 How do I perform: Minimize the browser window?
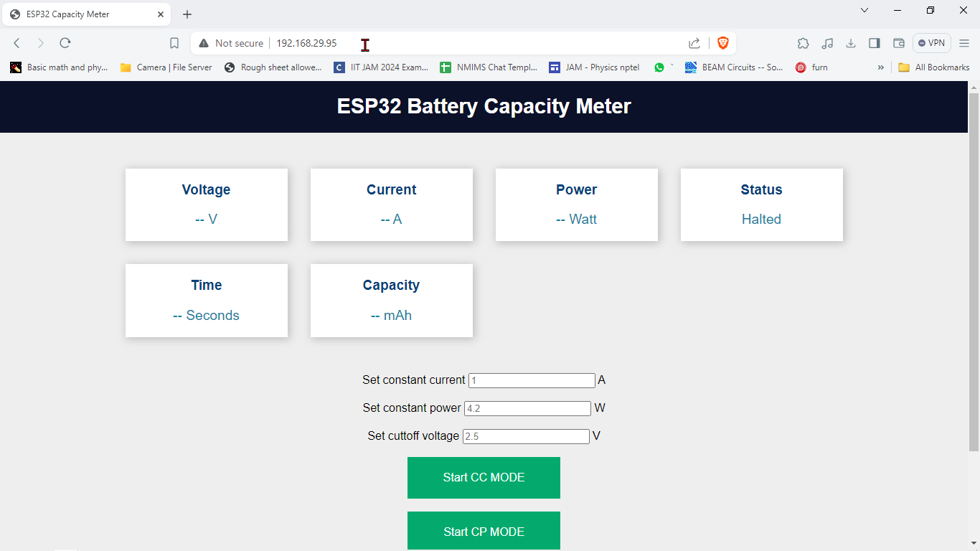pyautogui.click(x=897, y=10)
